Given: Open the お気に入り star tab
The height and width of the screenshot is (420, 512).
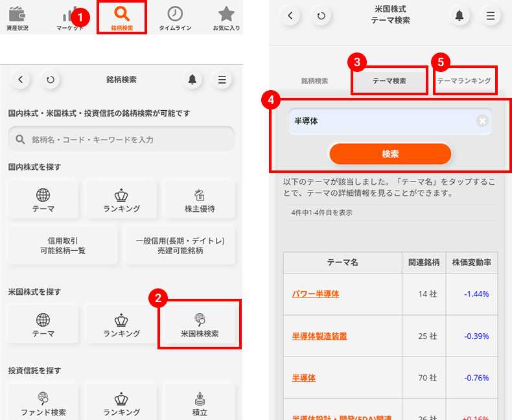Looking at the screenshot, I should (x=226, y=18).
